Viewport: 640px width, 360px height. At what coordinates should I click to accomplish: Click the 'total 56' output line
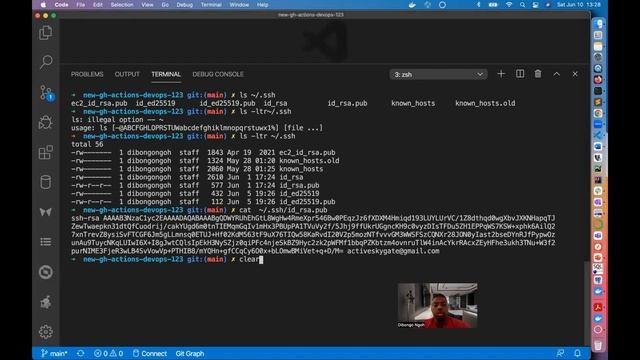point(87,144)
